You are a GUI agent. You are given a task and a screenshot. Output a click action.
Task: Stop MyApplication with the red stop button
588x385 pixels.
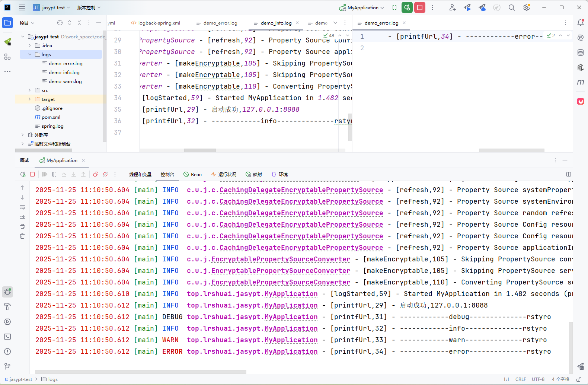coord(420,7)
